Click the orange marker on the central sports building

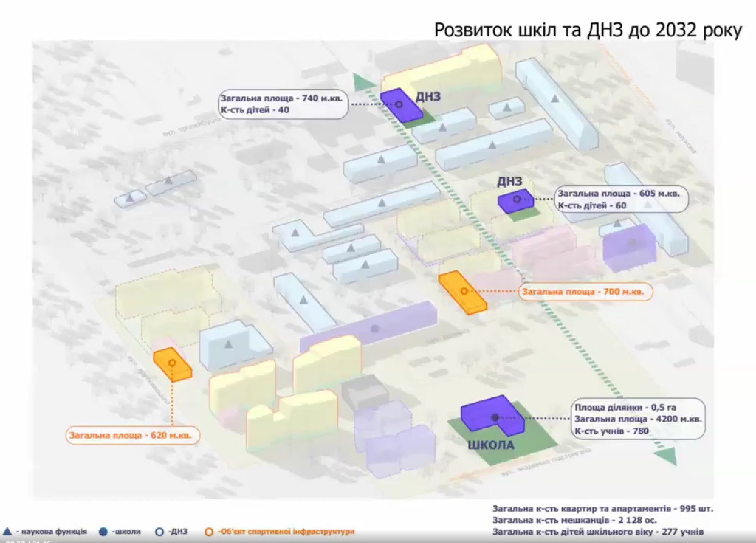(464, 291)
